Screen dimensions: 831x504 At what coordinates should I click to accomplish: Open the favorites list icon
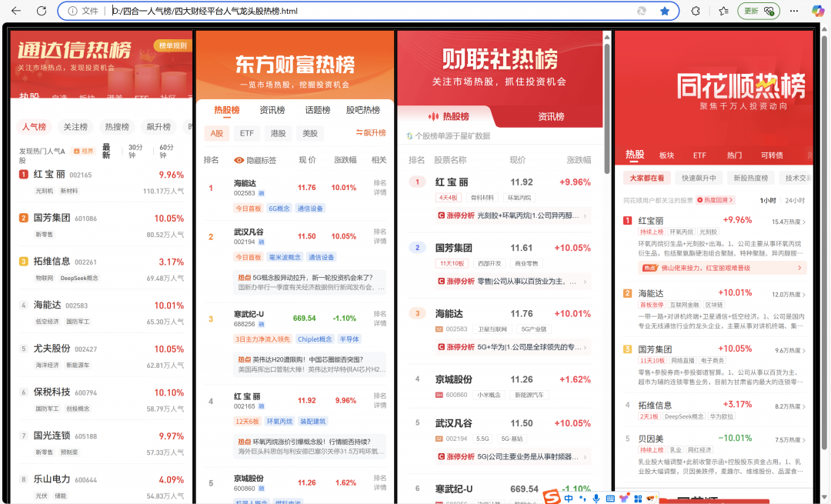(723, 11)
